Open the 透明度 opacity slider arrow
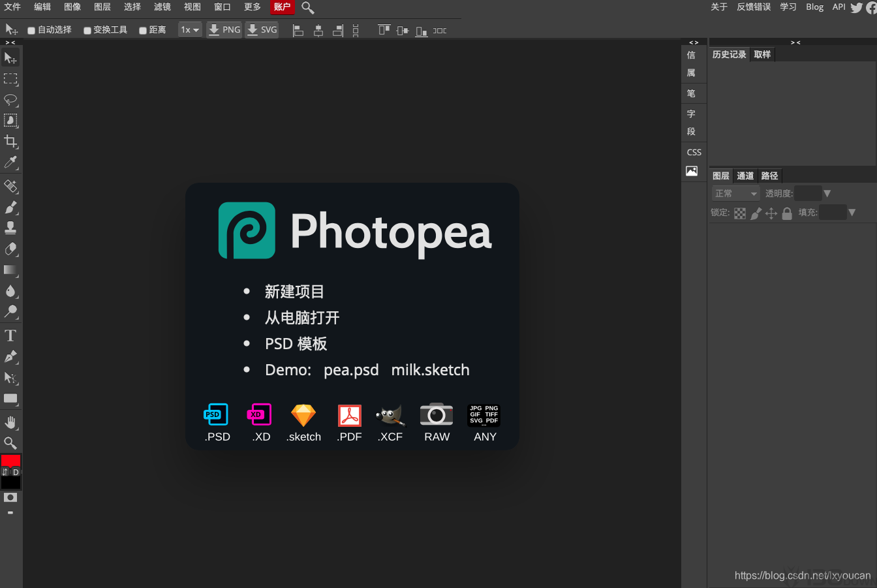 click(827, 194)
